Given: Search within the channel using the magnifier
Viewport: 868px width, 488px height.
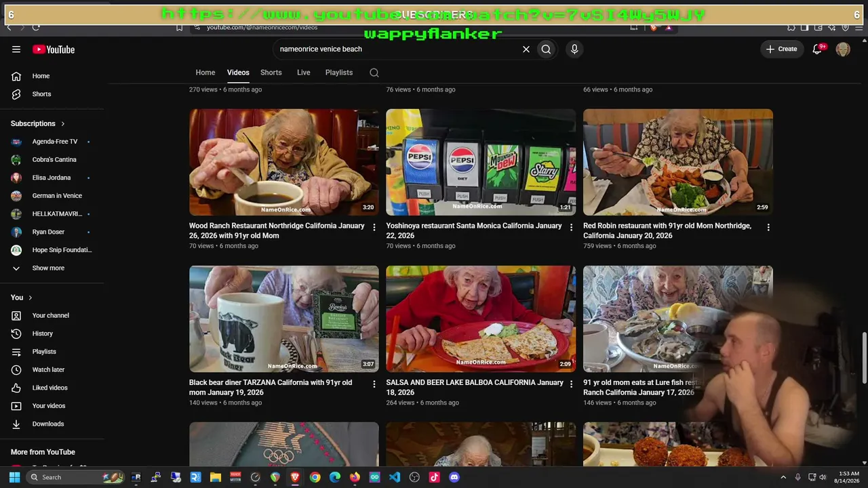Looking at the screenshot, I should coord(374,73).
